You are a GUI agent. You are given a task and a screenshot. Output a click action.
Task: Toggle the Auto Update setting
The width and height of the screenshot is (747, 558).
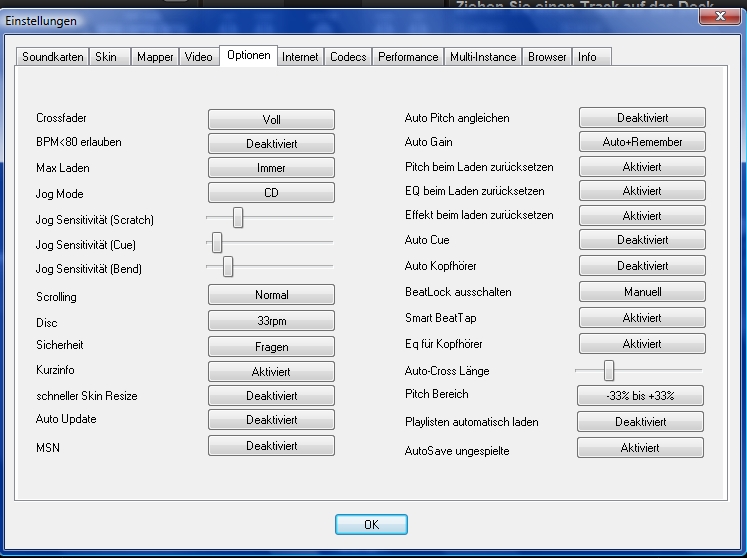click(271, 420)
